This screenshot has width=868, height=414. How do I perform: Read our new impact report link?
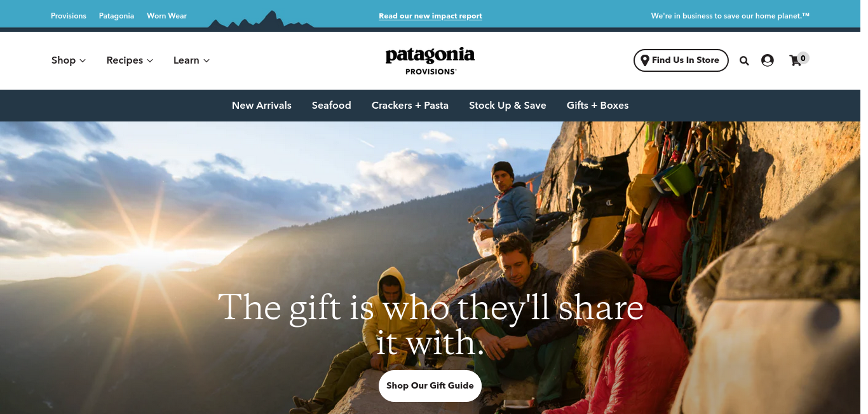tap(430, 16)
